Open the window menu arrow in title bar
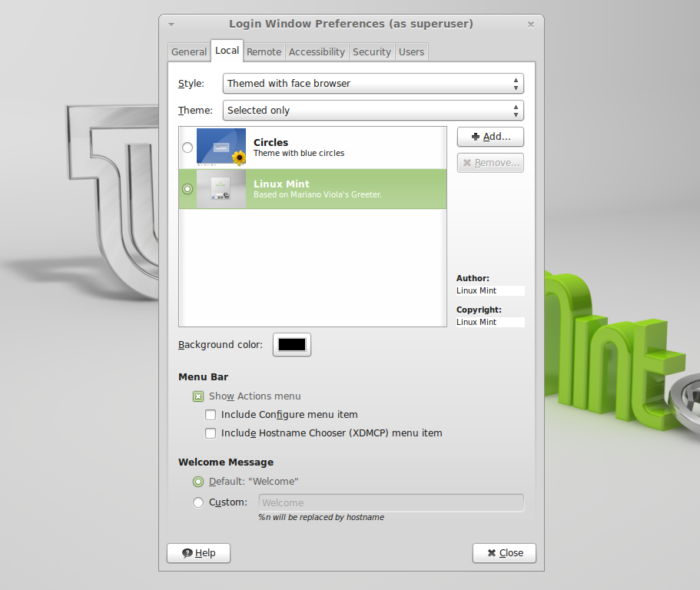The width and height of the screenshot is (700, 590). (171, 25)
